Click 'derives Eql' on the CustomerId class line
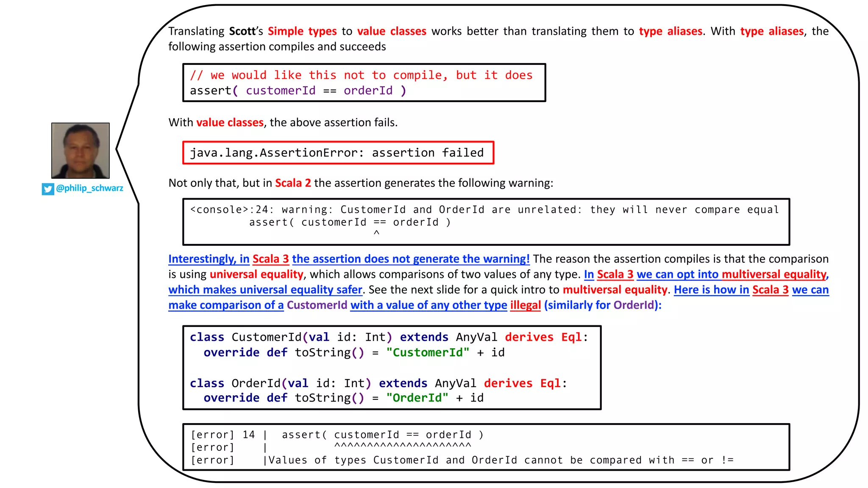 (542, 337)
